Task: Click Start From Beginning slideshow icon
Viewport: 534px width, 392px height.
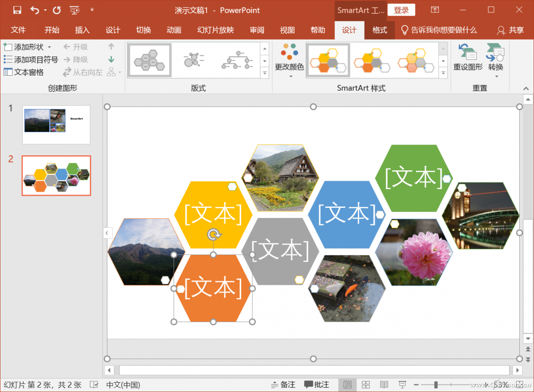Action: tap(75, 10)
